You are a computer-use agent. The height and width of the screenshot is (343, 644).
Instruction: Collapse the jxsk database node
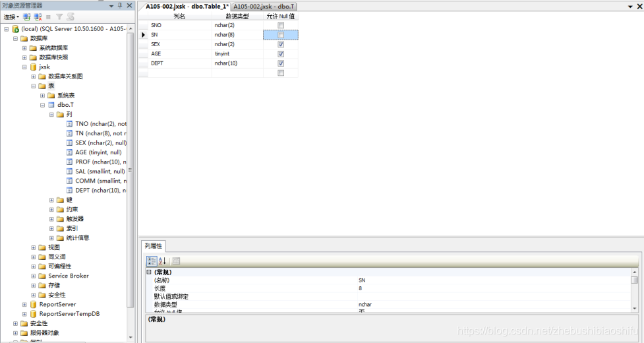click(x=24, y=67)
